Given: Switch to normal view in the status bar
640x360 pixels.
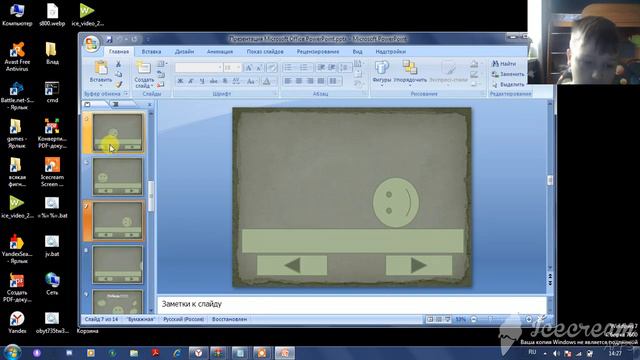Looking at the screenshot, I should point(430,319).
